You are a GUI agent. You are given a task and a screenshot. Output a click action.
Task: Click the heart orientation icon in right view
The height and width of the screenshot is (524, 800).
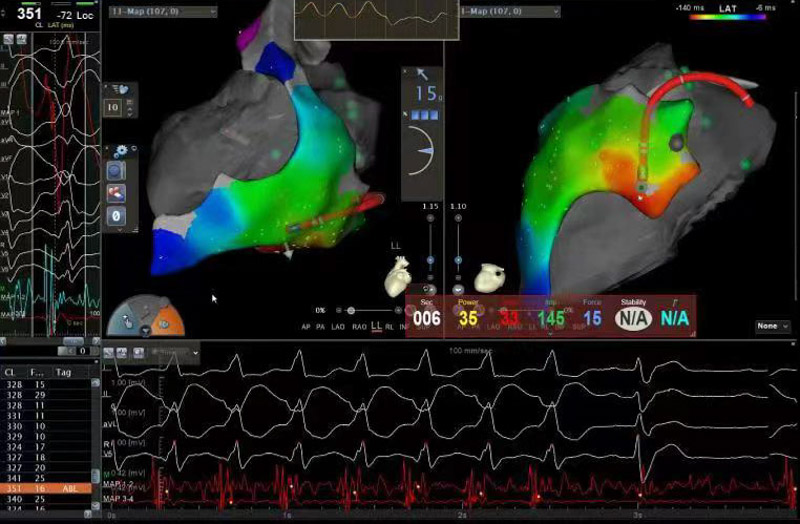tap(492, 276)
